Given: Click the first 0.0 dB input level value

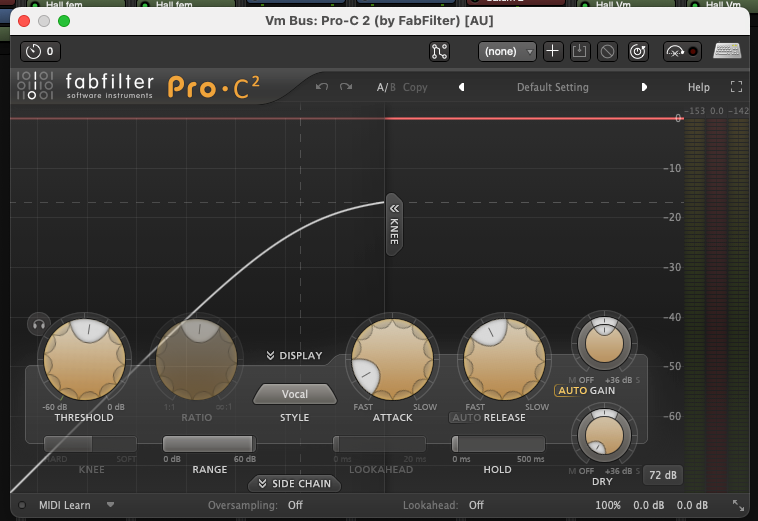Looking at the screenshot, I should point(648,505).
